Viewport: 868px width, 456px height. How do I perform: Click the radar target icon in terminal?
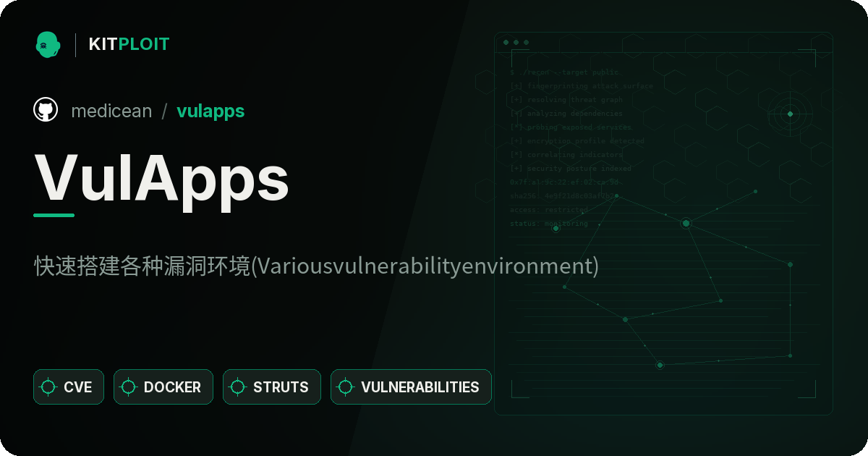click(790, 114)
